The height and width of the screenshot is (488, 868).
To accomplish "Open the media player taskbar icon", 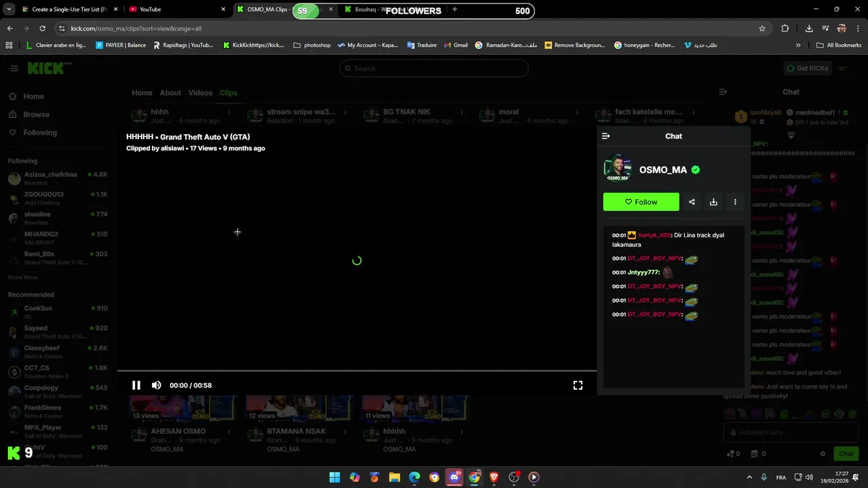I will (x=534, y=477).
